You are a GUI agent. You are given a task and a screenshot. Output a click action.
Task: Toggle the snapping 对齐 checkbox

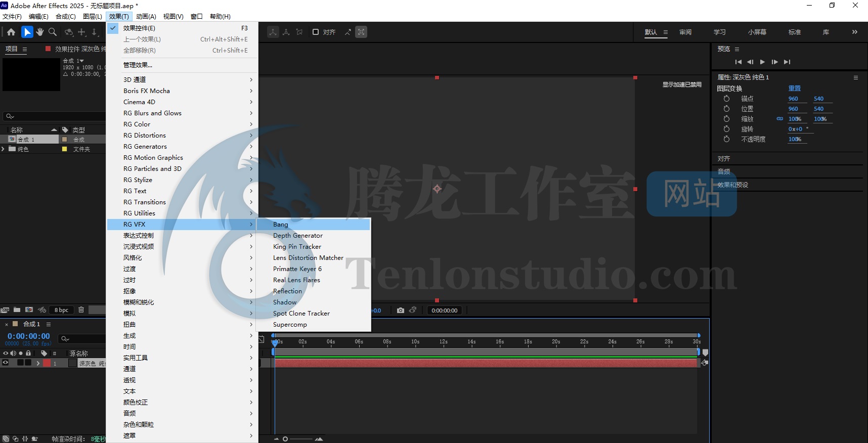[x=316, y=32]
